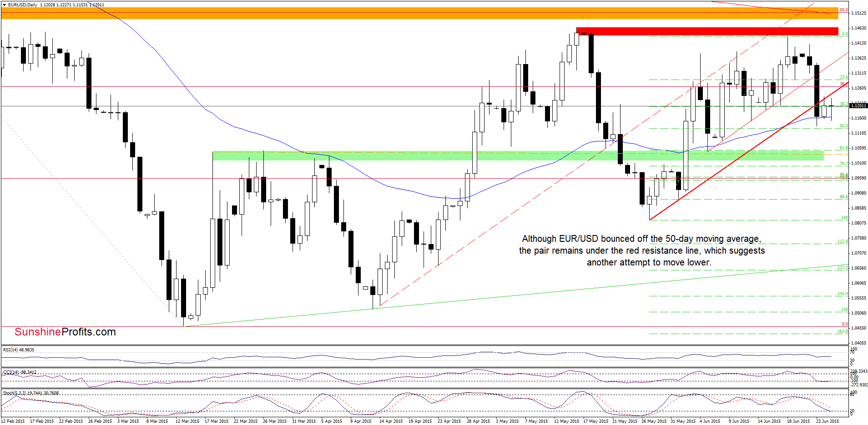This screenshot has width=868, height=425.
Task: Click the 26 Feb 2015 date label
Action: point(100,421)
